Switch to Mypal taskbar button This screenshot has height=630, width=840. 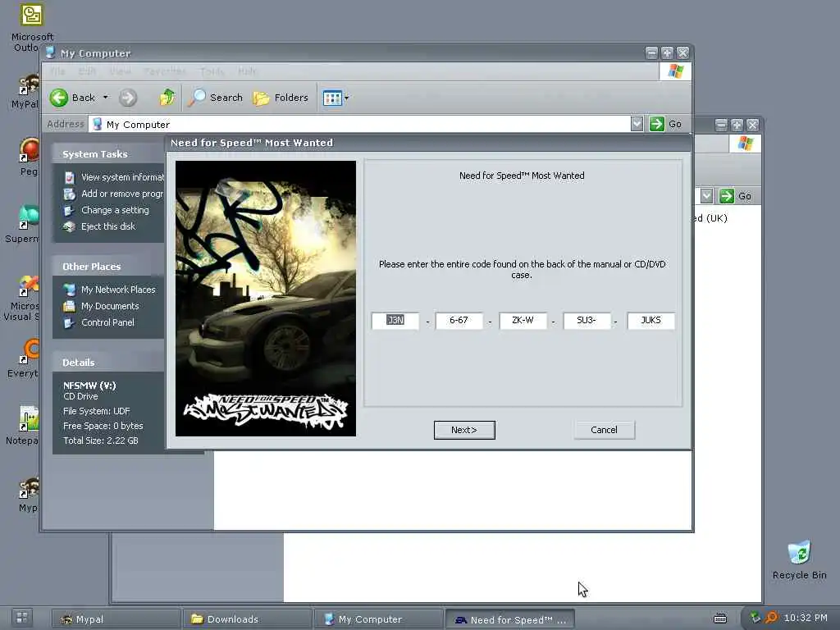click(116, 619)
